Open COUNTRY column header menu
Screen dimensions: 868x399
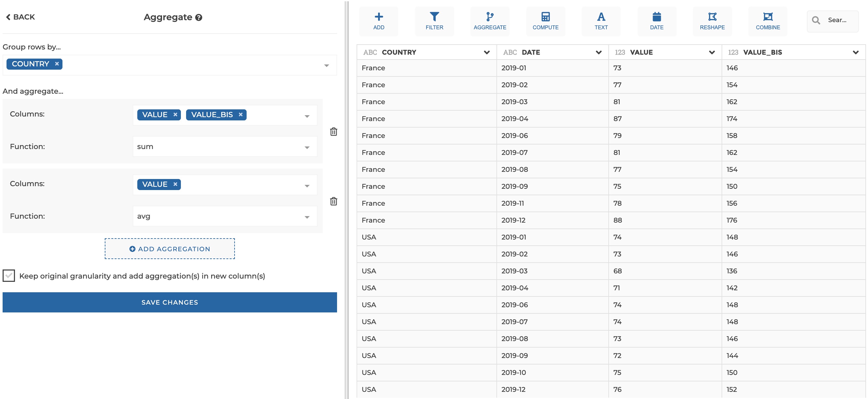tap(486, 52)
